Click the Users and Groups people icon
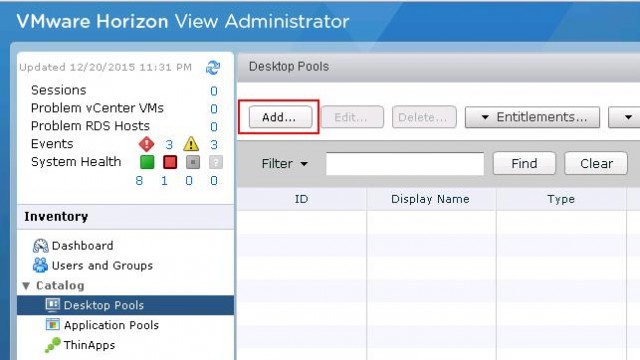Image resolution: width=640 pixels, height=360 pixels. (40, 265)
